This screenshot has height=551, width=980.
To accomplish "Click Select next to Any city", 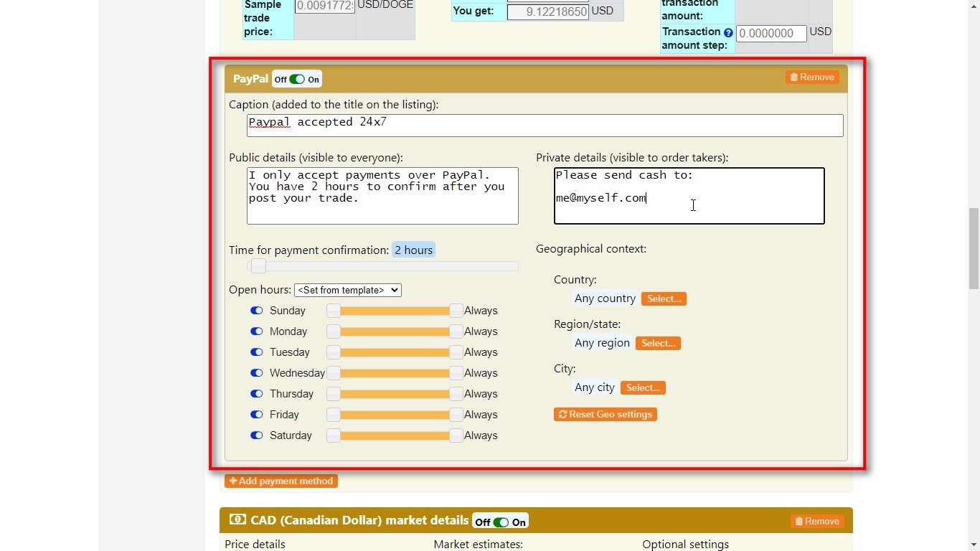I will tap(643, 388).
